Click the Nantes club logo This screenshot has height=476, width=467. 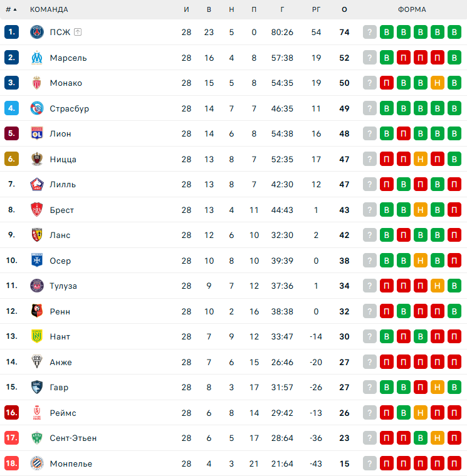pyautogui.click(x=36, y=336)
